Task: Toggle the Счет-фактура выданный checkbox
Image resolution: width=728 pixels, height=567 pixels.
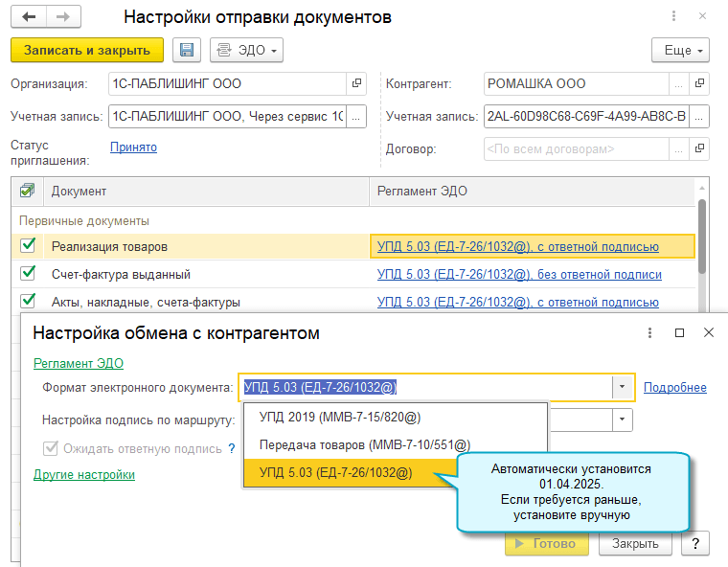Action: click(x=27, y=274)
